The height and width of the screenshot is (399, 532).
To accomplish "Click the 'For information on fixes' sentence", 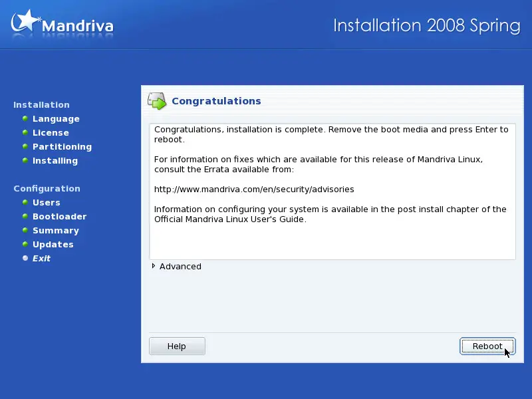I will click(x=319, y=164).
